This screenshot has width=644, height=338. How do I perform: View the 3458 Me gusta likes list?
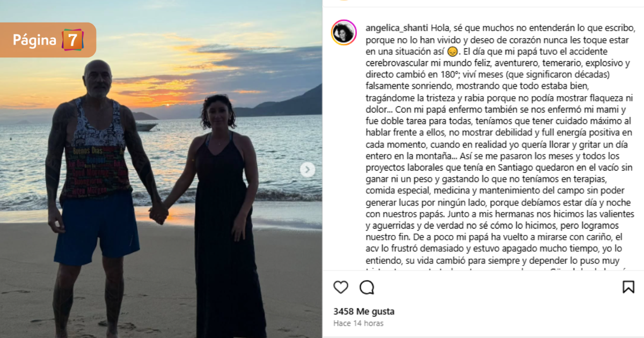pos(364,311)
